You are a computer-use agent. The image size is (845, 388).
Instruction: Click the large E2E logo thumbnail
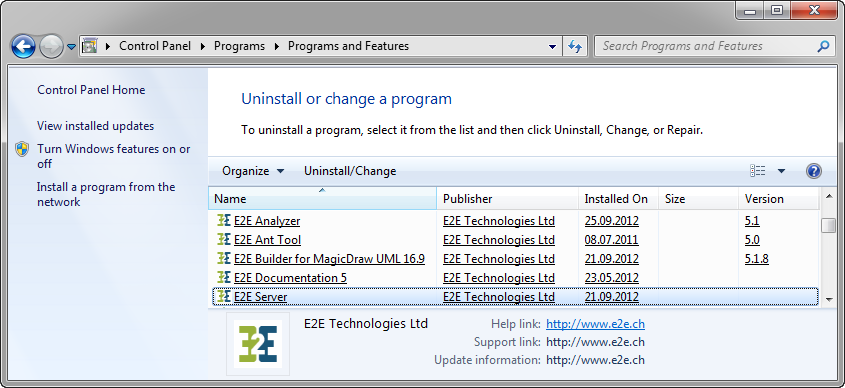pos(258,344)
